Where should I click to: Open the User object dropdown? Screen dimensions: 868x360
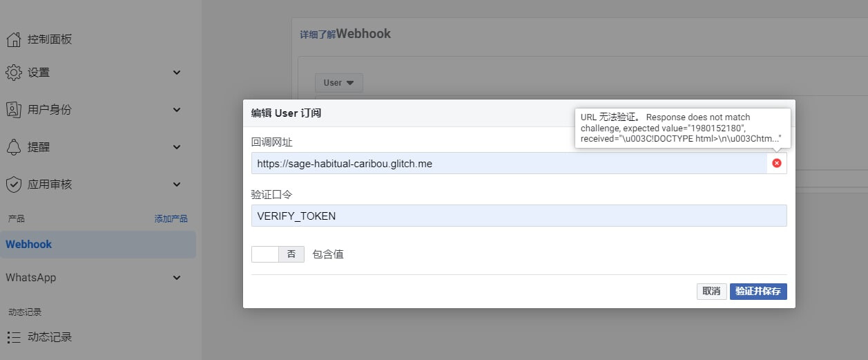(338, 83)
